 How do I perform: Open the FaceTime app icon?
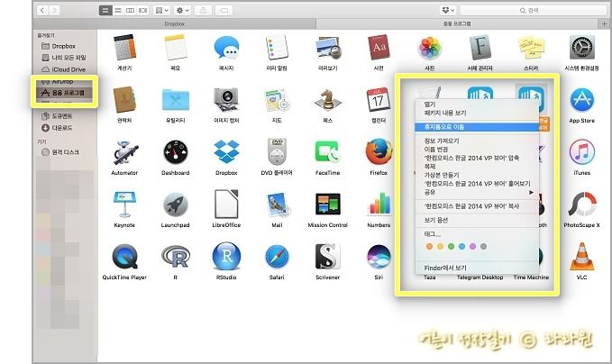coord(328,152)
